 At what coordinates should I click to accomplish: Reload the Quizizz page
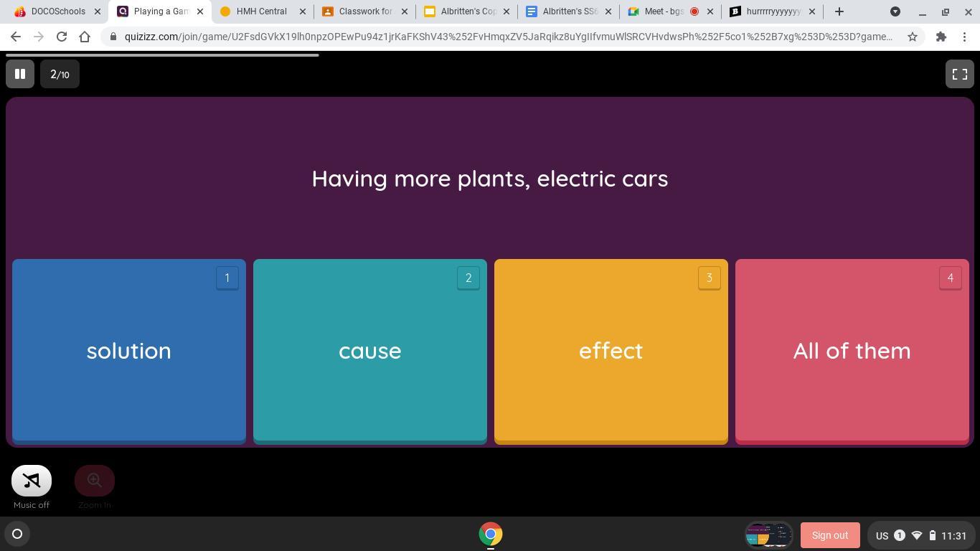[x=62, y=37]
